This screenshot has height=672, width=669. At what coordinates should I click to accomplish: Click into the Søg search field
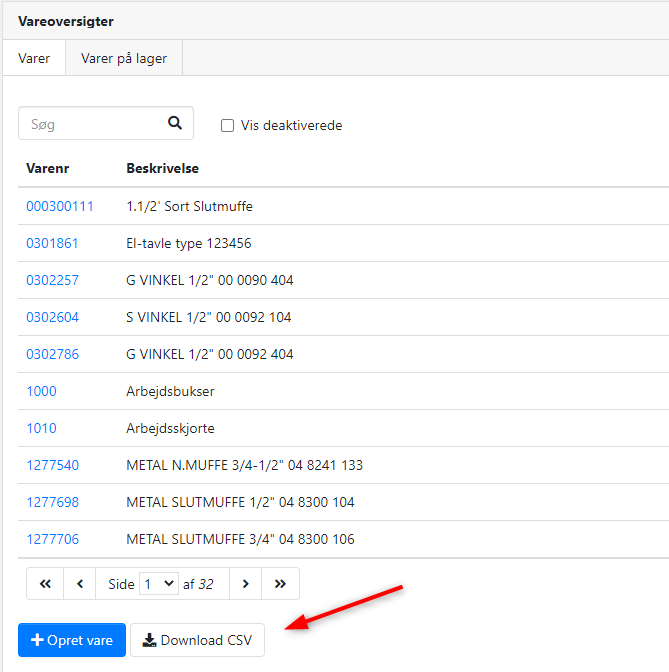click(x=92, y=124)
